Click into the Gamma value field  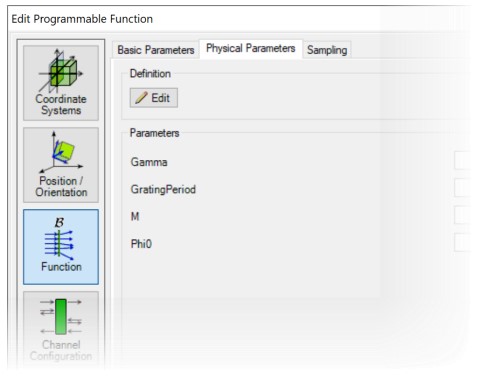pyautogui.click(x=463, y=162)
